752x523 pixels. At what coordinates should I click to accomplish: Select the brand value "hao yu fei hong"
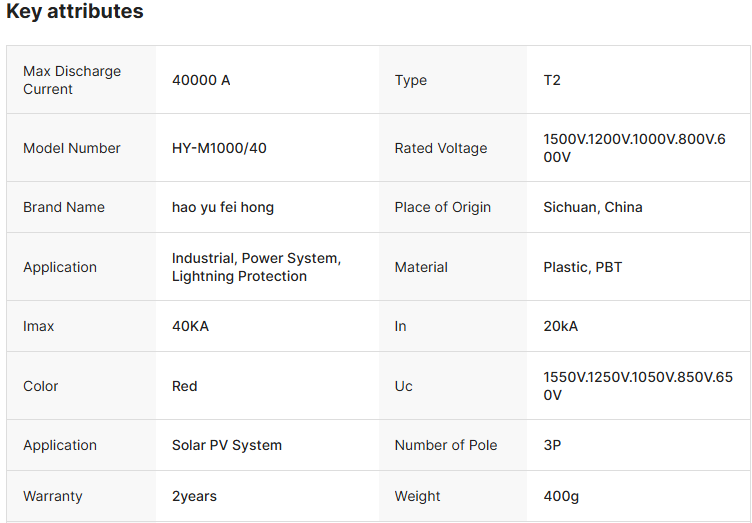coord(223,207)
